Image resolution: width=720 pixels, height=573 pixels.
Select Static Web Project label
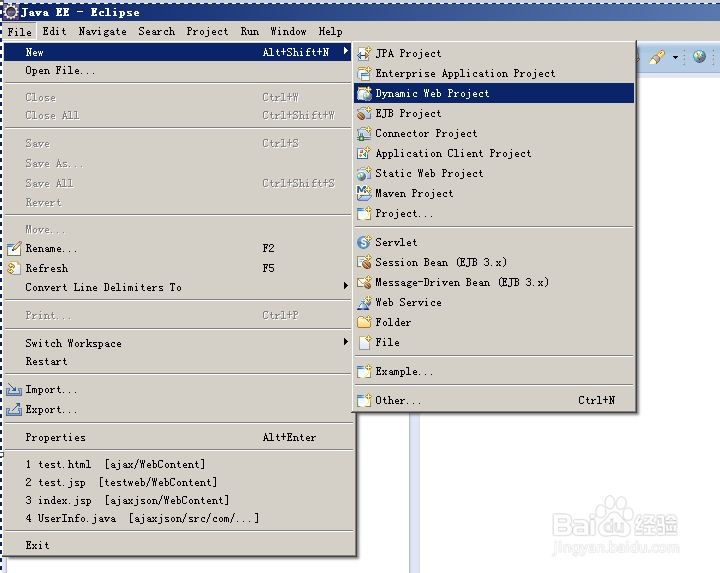point(429,174)
